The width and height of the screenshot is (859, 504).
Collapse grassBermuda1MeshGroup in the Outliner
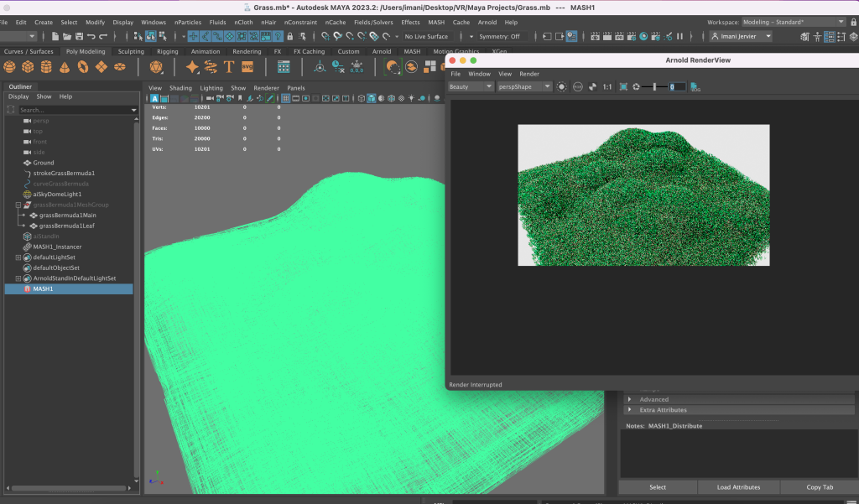[x=18, y=205]
